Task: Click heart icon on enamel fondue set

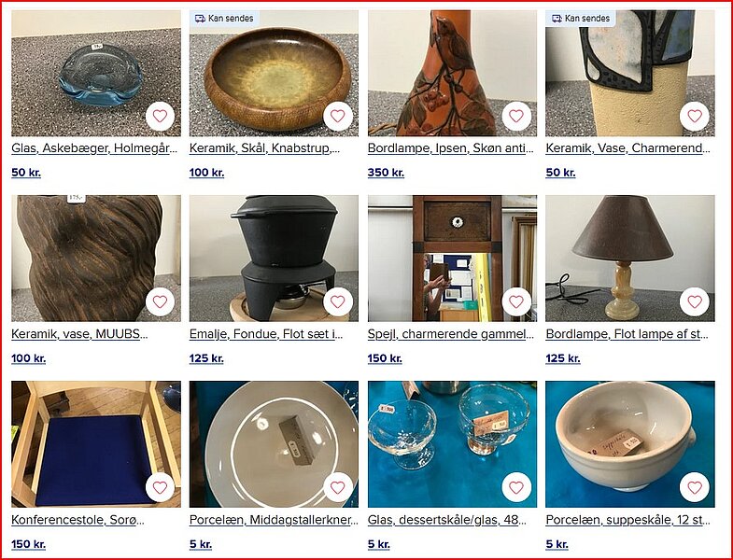Action: pyautogui.click(x=337, y=302)
